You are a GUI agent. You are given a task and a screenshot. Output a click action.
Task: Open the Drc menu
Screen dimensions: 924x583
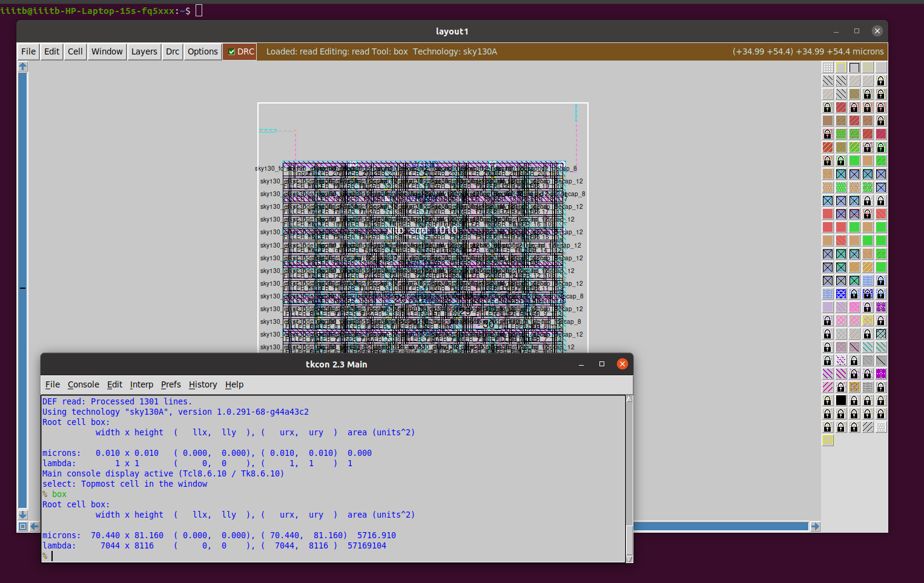173,51
